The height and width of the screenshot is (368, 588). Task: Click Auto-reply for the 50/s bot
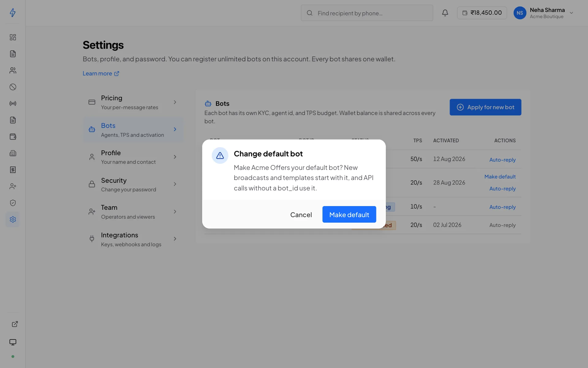click(x=502, y=160)
